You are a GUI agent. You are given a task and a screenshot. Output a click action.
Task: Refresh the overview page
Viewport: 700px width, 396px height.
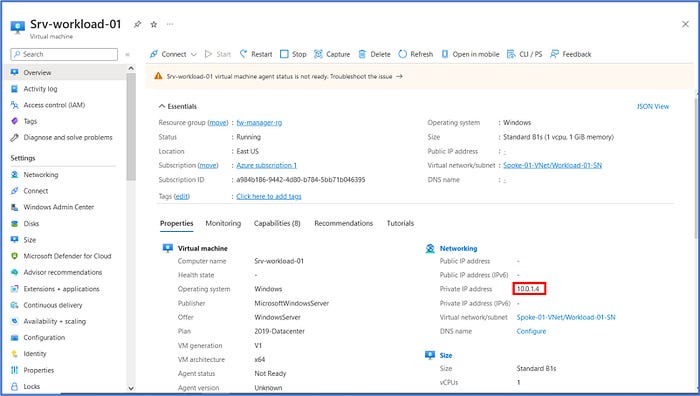click(415, 54)
